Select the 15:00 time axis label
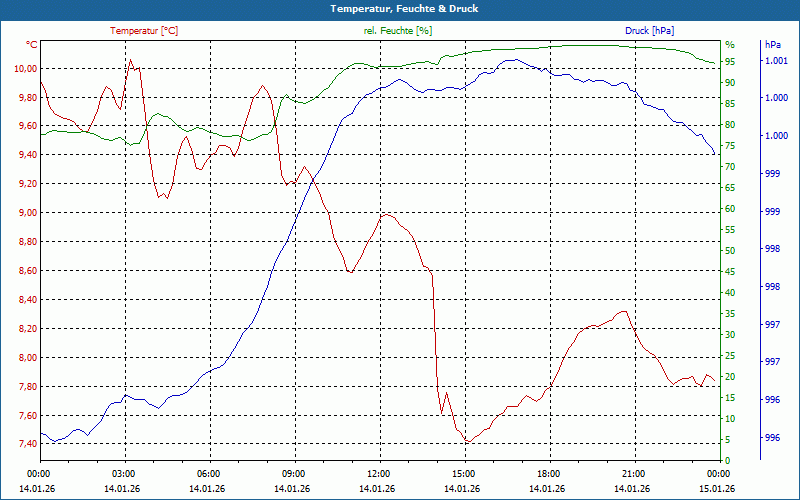 point(465,473)
